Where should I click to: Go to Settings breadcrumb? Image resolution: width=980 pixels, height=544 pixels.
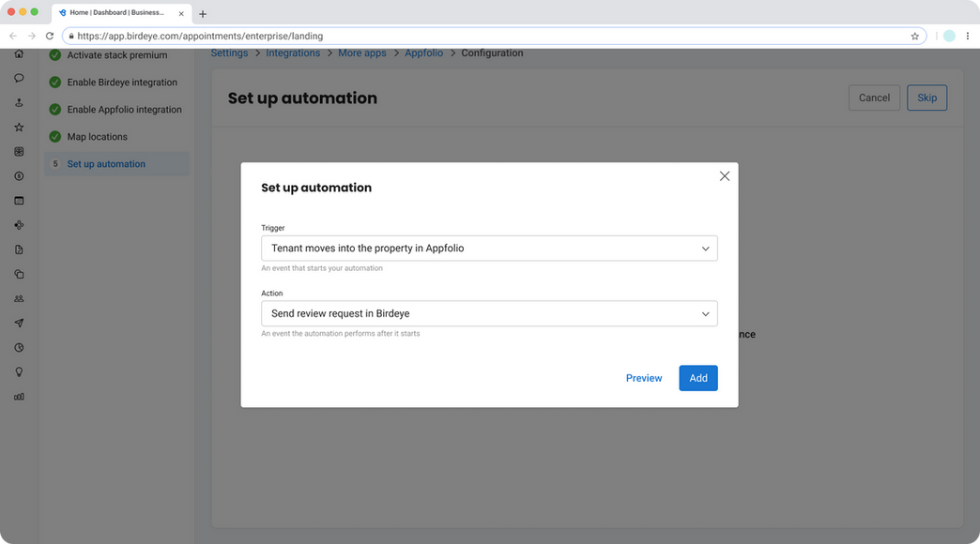(x=229, y=53)
